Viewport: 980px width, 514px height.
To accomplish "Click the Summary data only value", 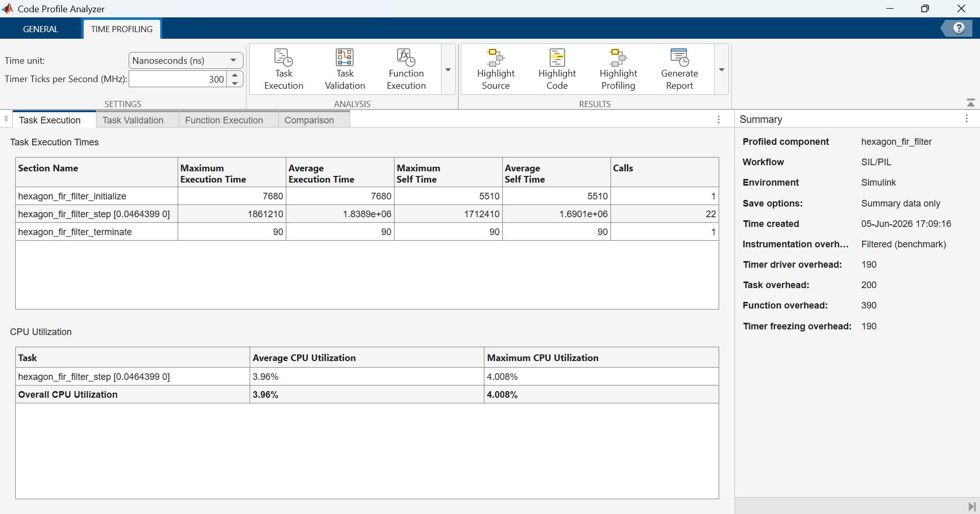I will 900,203.
